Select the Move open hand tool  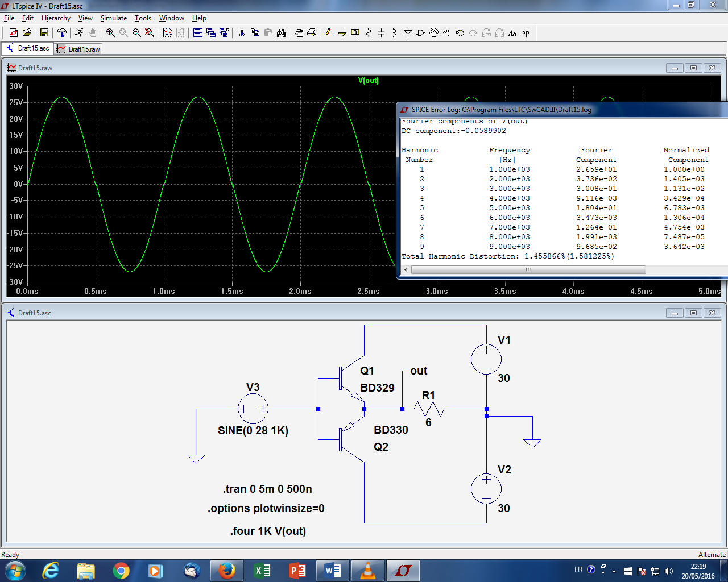434,33
